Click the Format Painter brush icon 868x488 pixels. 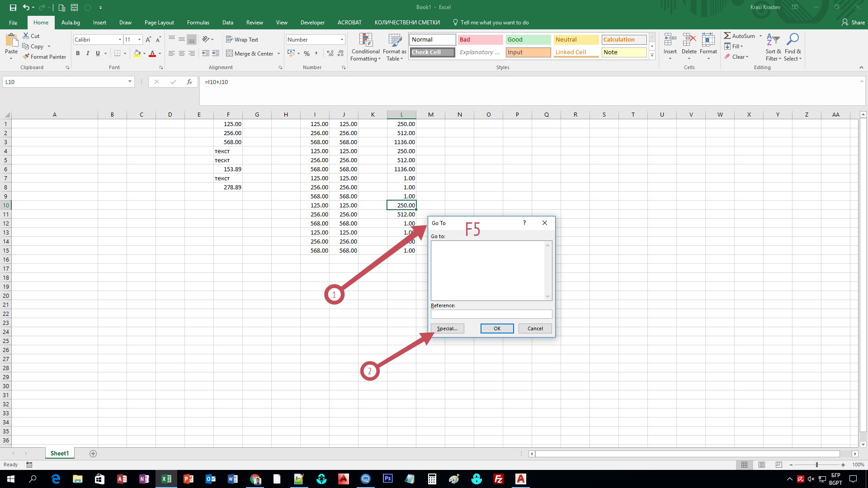click(26, 56)
